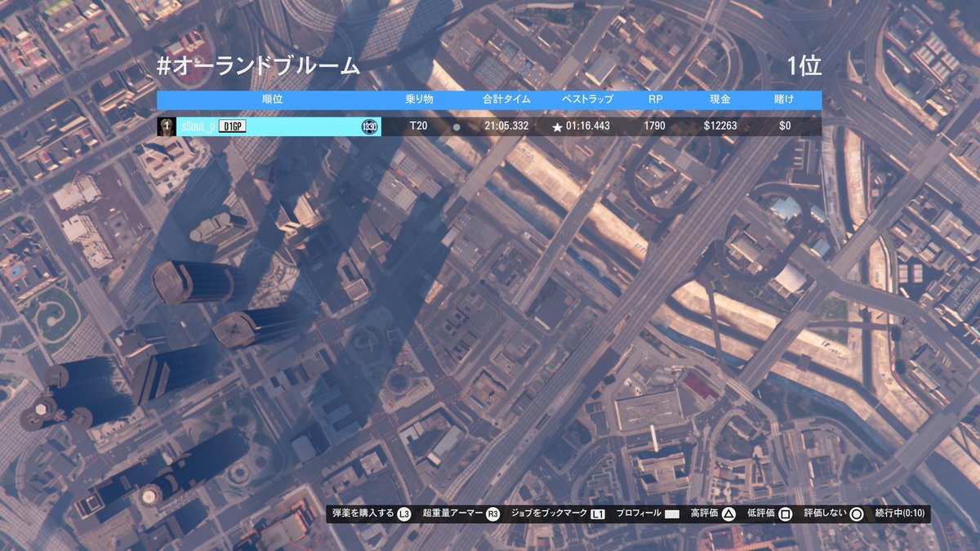Click the player name sSouL_p
The width and height of the screenshot is (980, 551).
198,127
